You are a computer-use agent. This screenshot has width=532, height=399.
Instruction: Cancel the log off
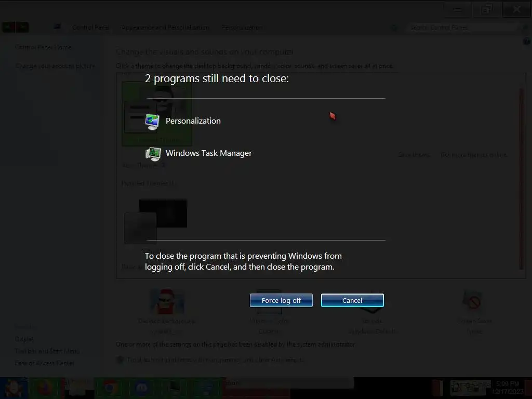352,300
